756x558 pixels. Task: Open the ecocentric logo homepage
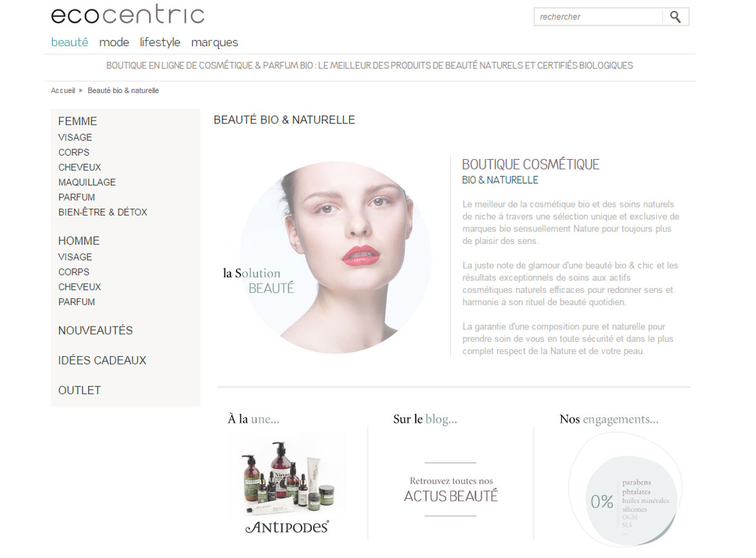128,15
